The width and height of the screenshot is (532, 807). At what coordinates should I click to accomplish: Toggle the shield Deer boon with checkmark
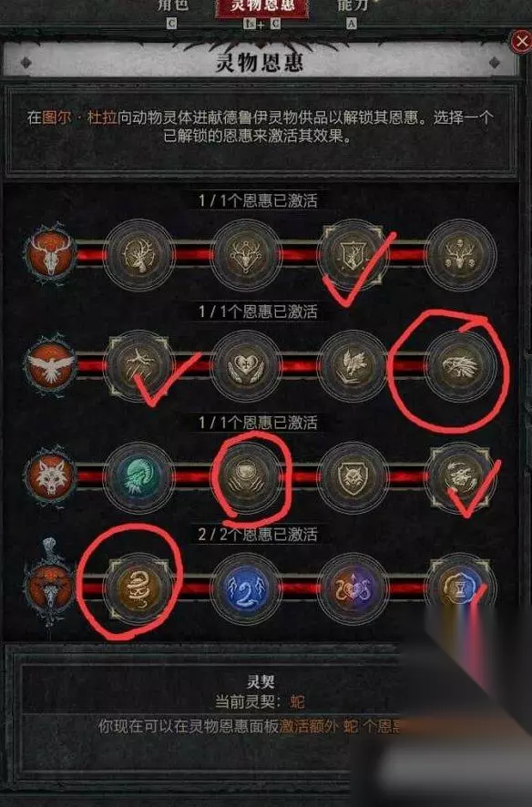[x=353, y=255]
